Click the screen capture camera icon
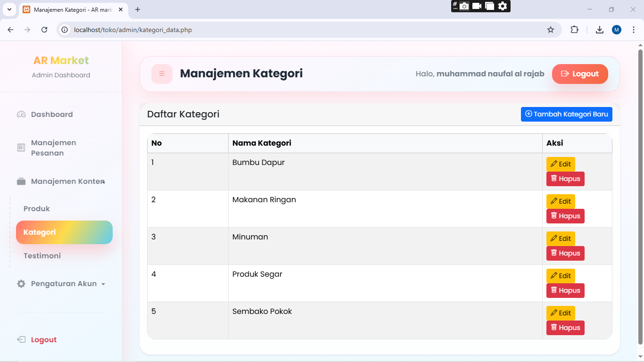The width and height of the screenshot is (644, 362). click(464, 6)
